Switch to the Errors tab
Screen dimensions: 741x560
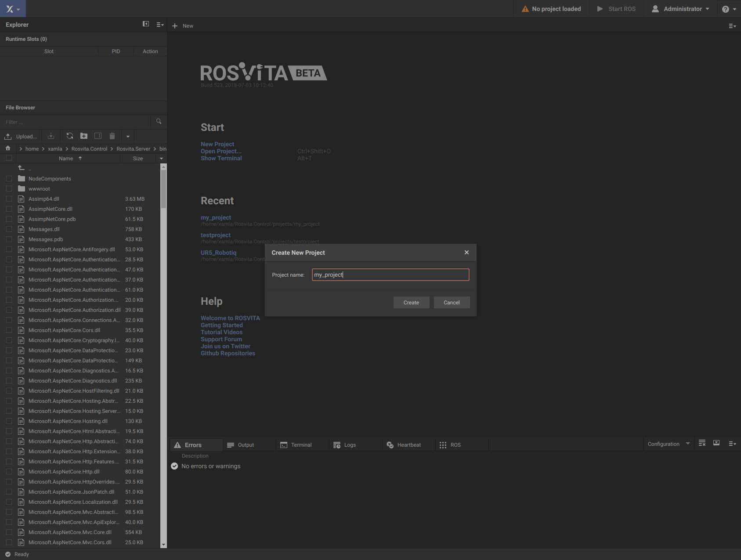[196, 445]
